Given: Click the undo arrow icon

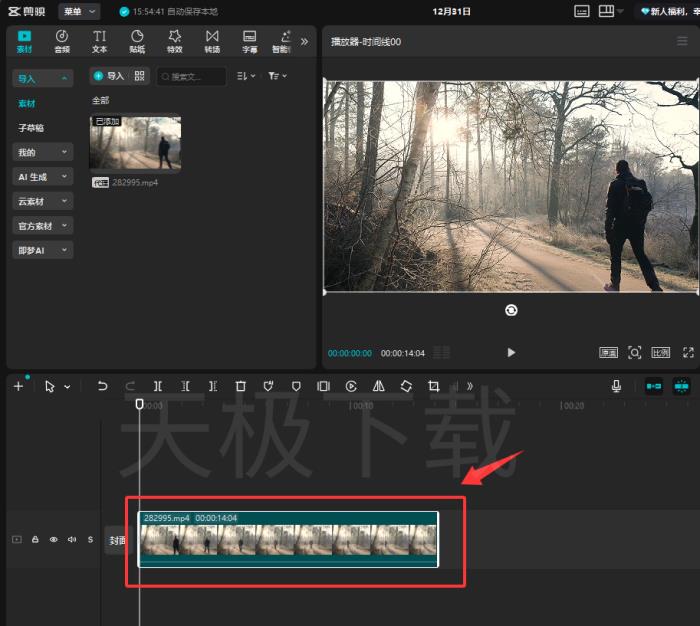Looking at the screenshot, I should coord(102,386).
